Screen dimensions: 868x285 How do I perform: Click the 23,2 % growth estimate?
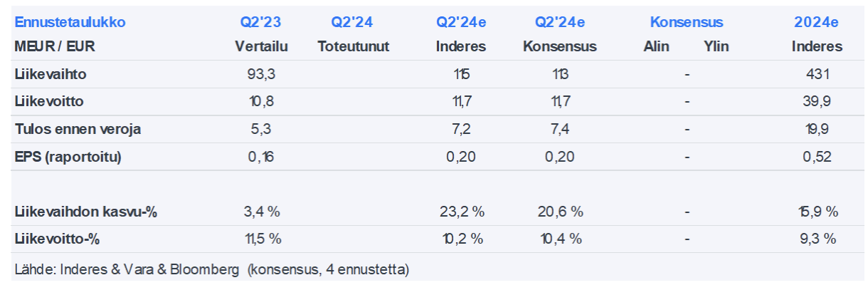click(x=461, y=212)
